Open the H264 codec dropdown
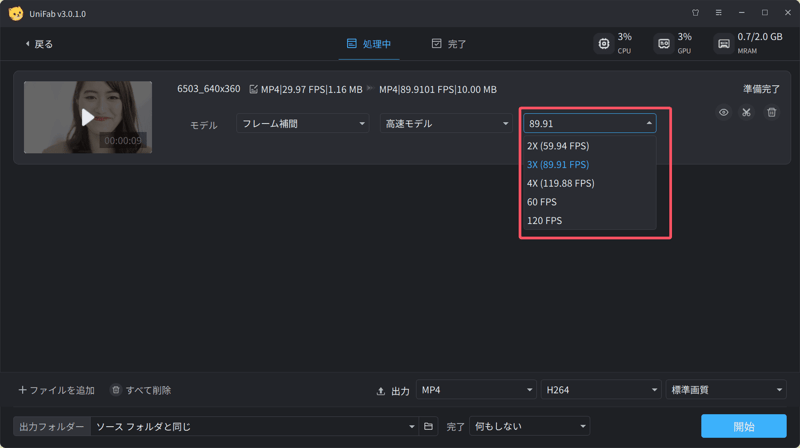Image resolution: width=800 pixels, height=448 pixels. (600, 390)
